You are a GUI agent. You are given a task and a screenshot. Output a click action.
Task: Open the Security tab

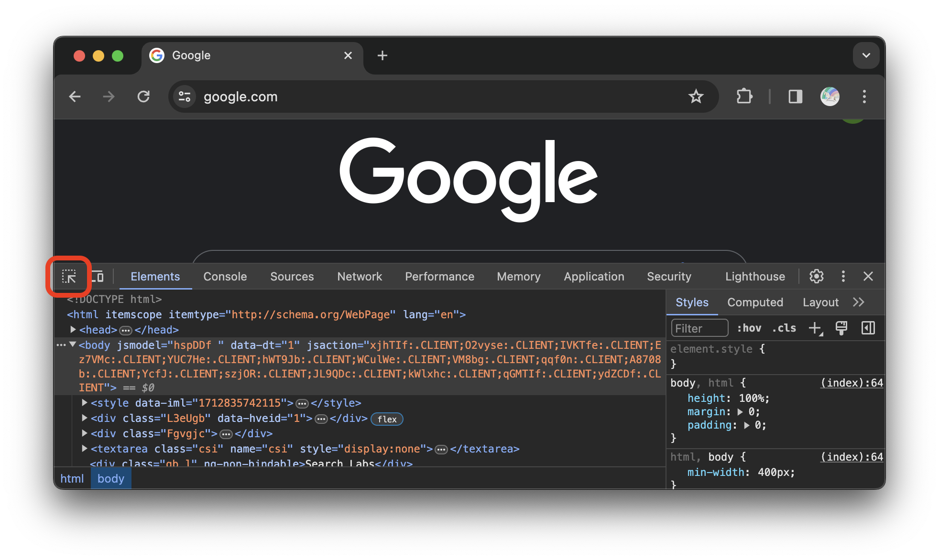pyautogui.click(x=669, y=277)
